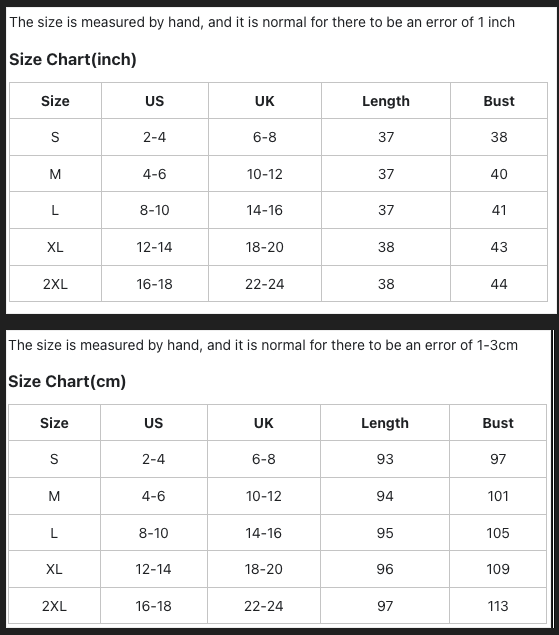Click the US header in the inch chart

pyautogui.click(x=155, y=101)
